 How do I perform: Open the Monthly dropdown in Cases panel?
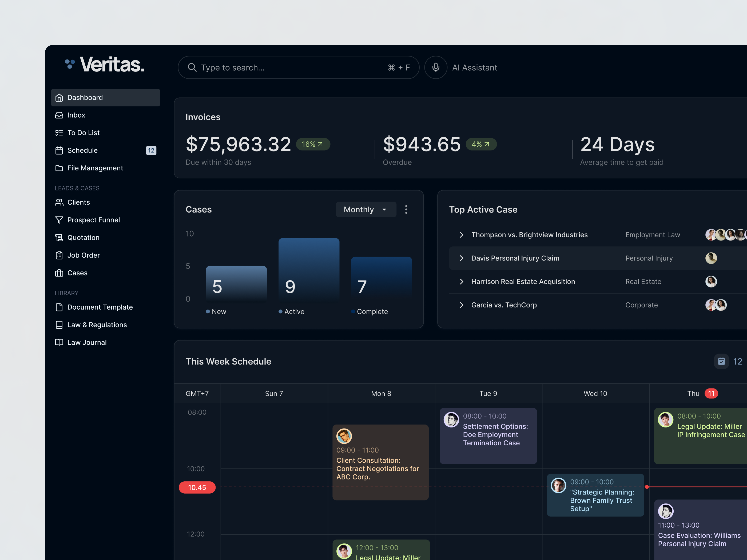[x=366, y=209]
